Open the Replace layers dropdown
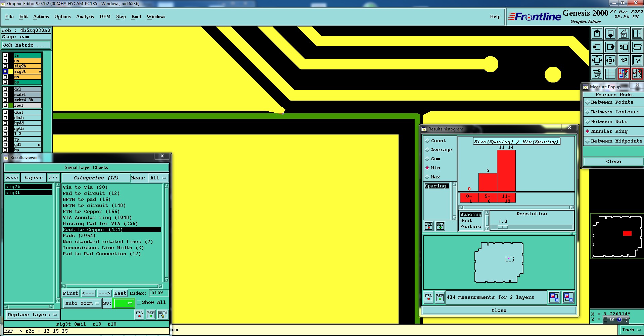 (32, 315)
